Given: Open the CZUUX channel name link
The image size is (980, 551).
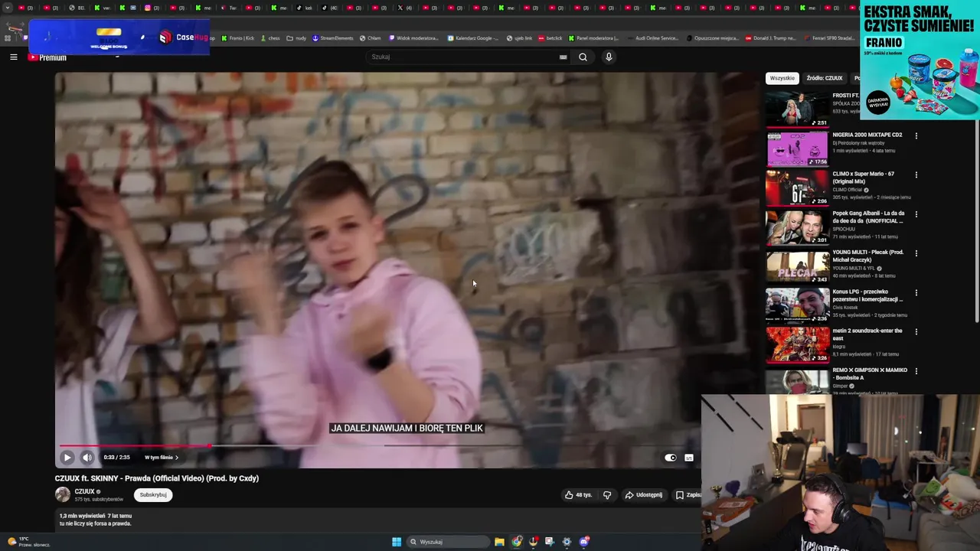Looking at the screenshot, I should click(x=84, y=491).
